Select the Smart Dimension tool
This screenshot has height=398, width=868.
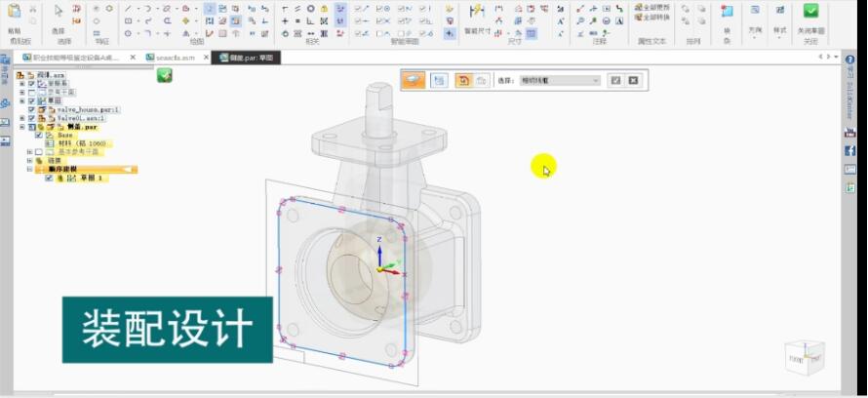(476, 12)
